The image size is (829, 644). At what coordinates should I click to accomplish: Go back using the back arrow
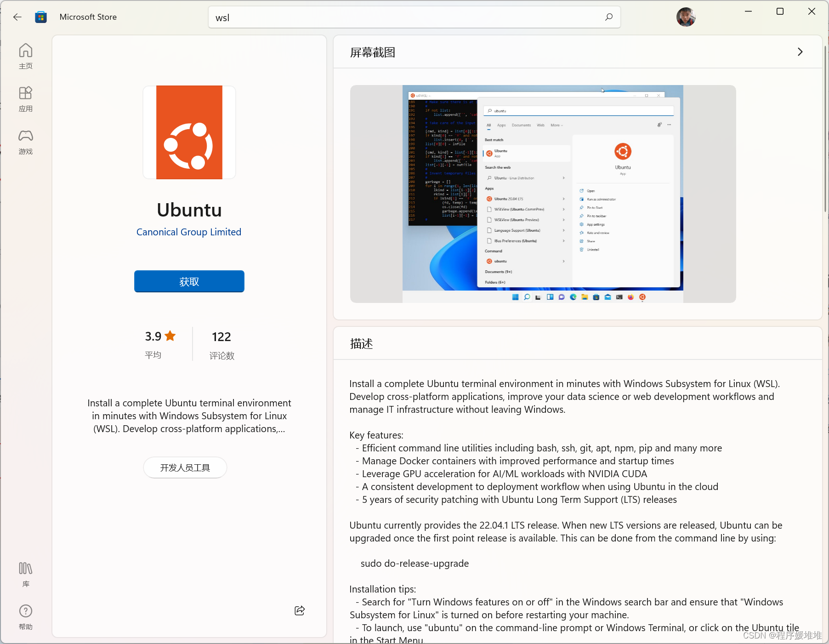17,17
